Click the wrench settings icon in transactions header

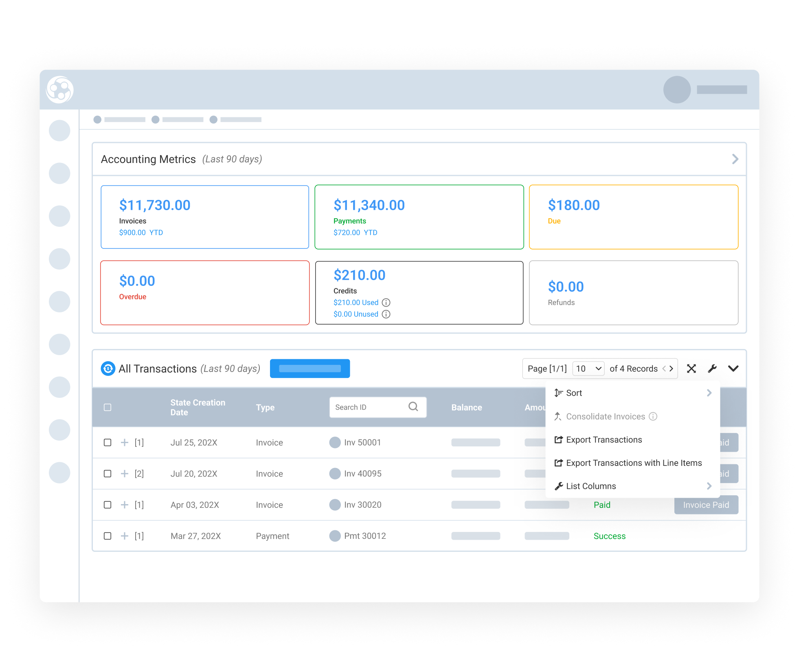(712, 369)
